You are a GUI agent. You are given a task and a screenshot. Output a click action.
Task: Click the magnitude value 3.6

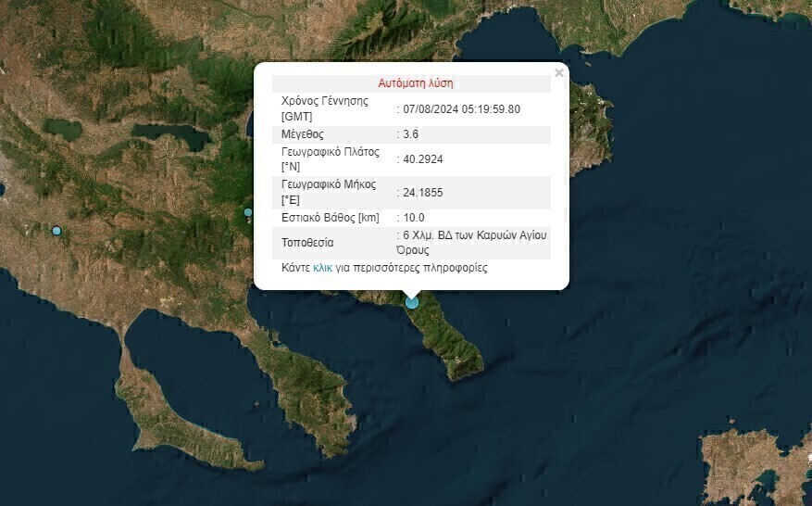(x=411, y=134)
